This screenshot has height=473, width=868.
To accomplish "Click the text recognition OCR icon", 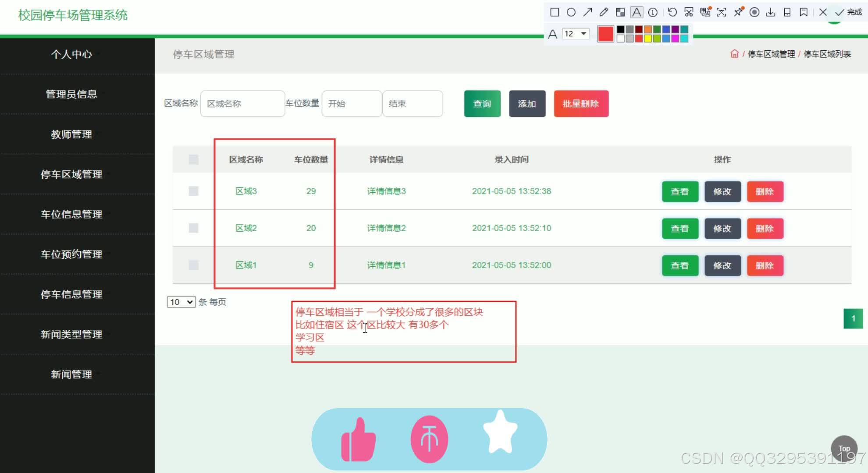I will pyautogui.click(x=722, y=12).
